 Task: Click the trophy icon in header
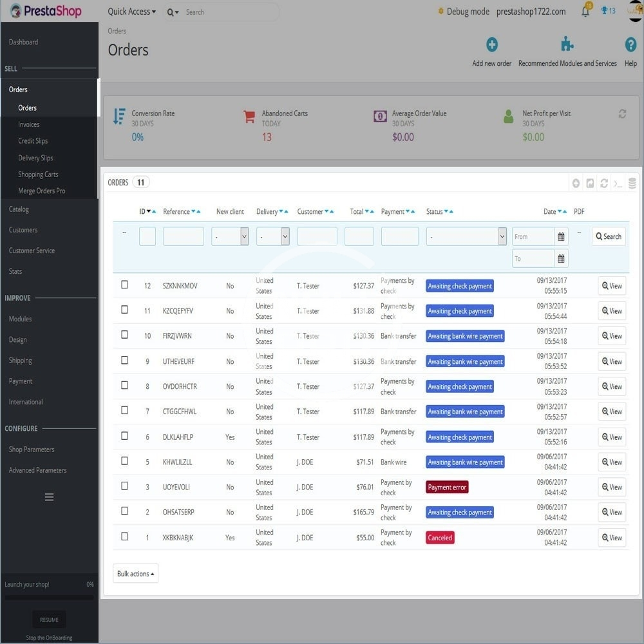click(604, 11)
